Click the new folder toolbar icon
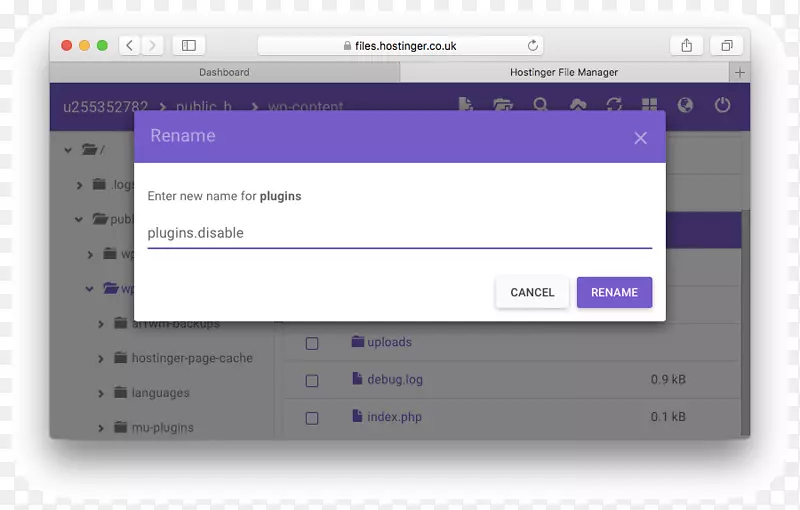800x510 pixels. 503,105
